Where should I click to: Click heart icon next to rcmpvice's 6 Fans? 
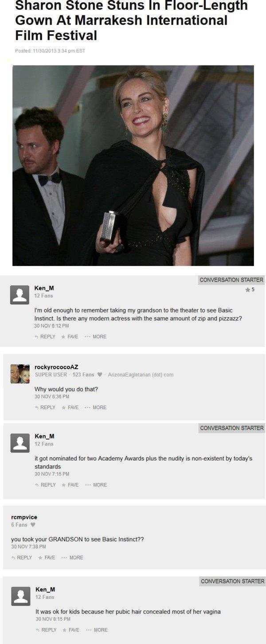[x=32, y=525]
